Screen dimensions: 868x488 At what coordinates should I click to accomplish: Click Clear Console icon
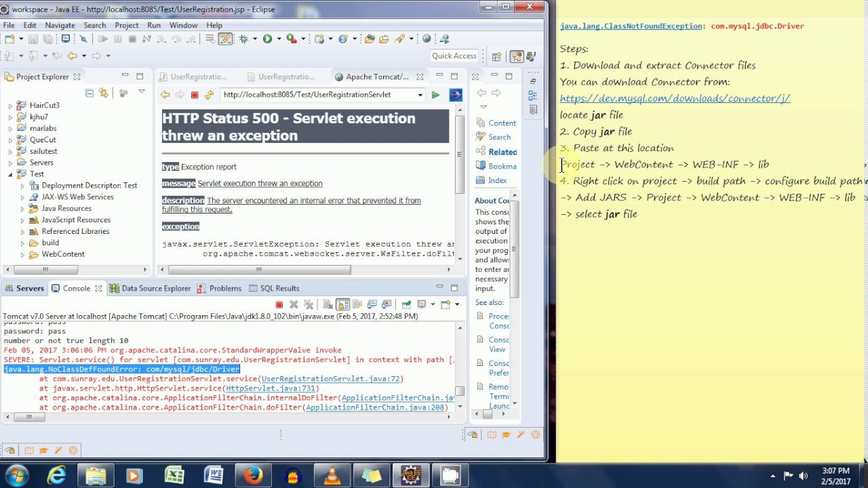click(x=328, y=304)
